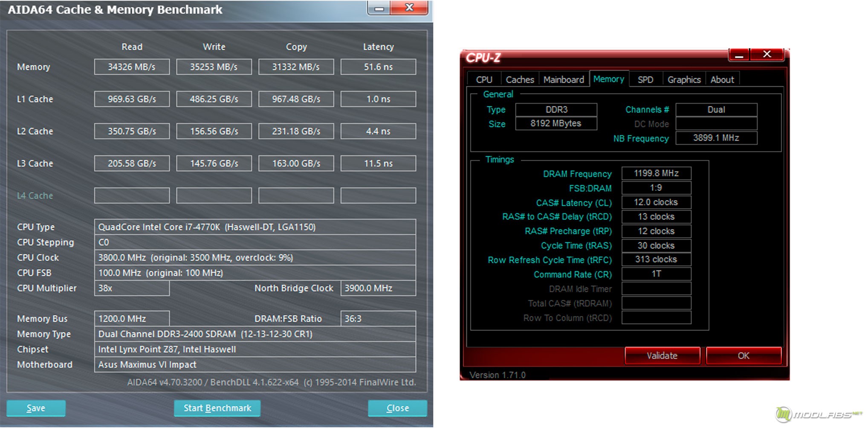Click L2 Cache read 350.75 GB/s
This screenshot has height=428, width=868.
pyautogui.click(x=132, y=131)
